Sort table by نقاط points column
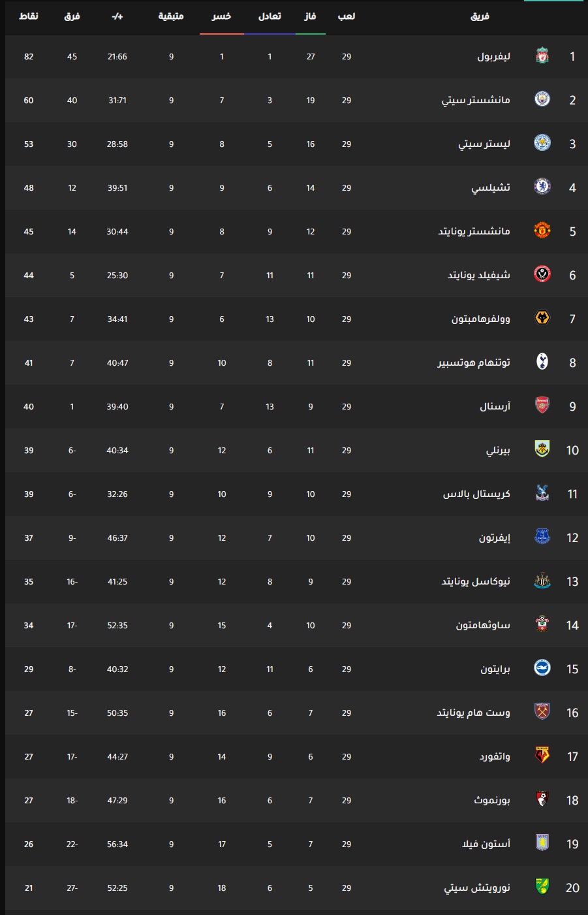588x915 pixels. pyautogui.click(x=29, y=16)
